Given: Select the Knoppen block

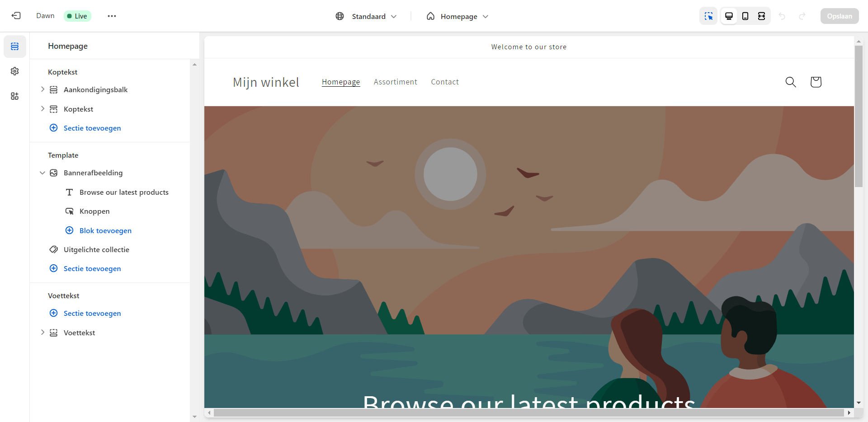Looking at the screenshot, I should point(94,211).
